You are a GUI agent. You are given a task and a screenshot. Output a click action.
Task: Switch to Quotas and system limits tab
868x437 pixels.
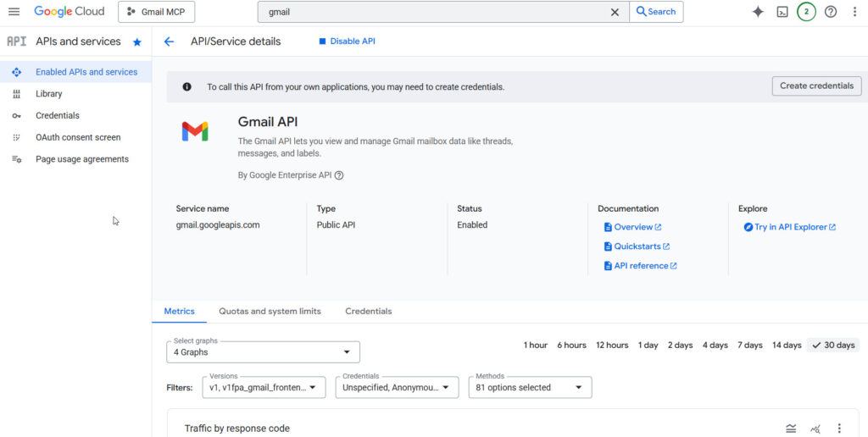(x=270, y=312)
